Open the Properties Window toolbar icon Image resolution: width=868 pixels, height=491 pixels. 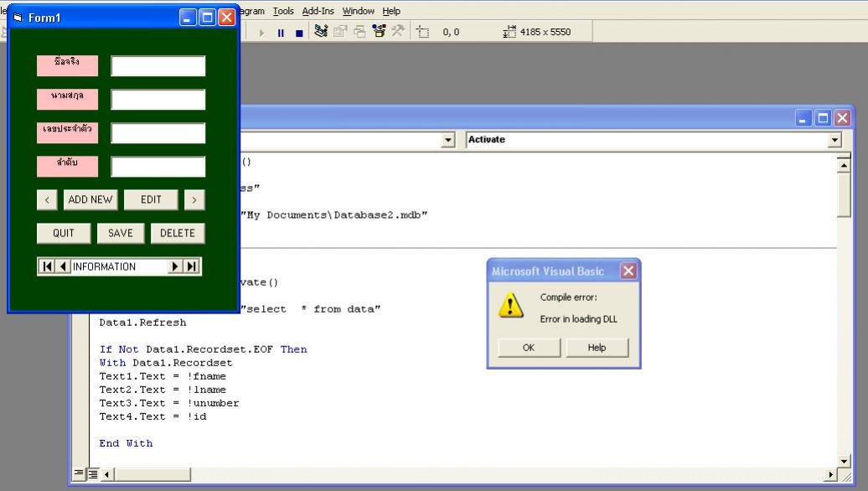(340, 32)
